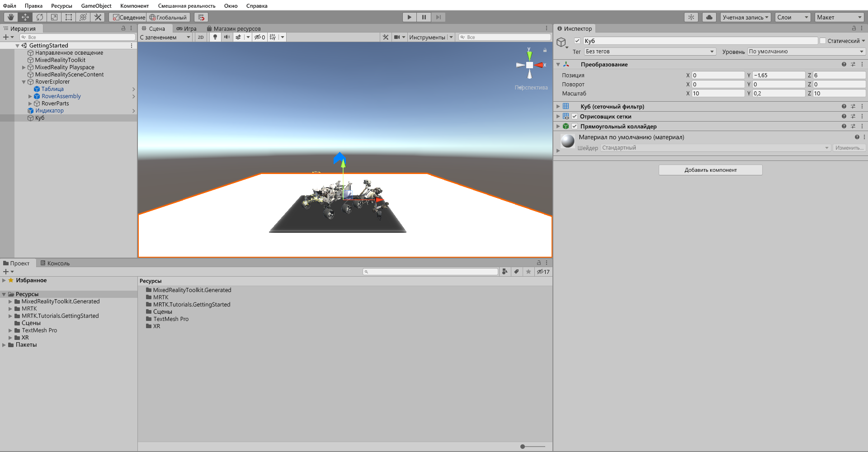Viewport: 868px width, 452px height.
Task: Open help for Transform component
Action: [x=844, y=64]
